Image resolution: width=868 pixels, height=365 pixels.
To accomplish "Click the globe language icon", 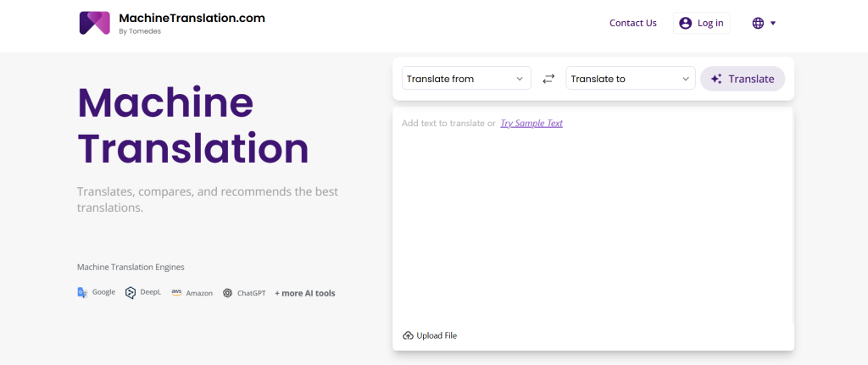I will click(758, 23).
